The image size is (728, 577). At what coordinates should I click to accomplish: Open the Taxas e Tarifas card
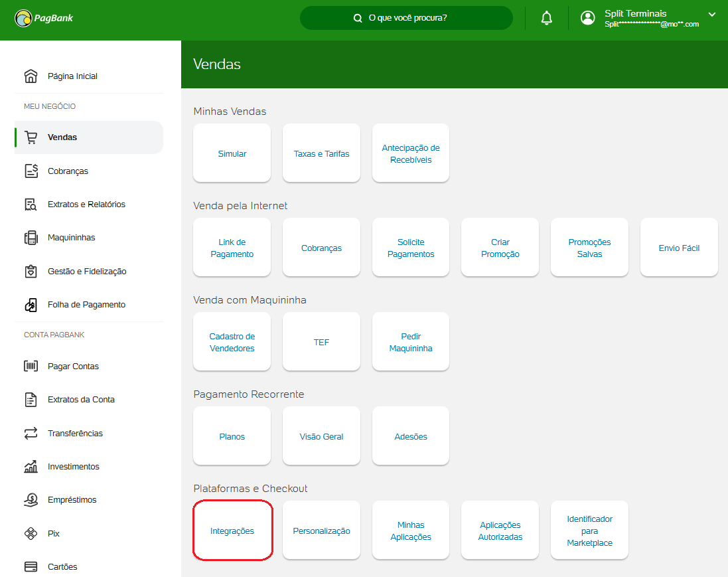pyautogui.click(x=321, y=153)
